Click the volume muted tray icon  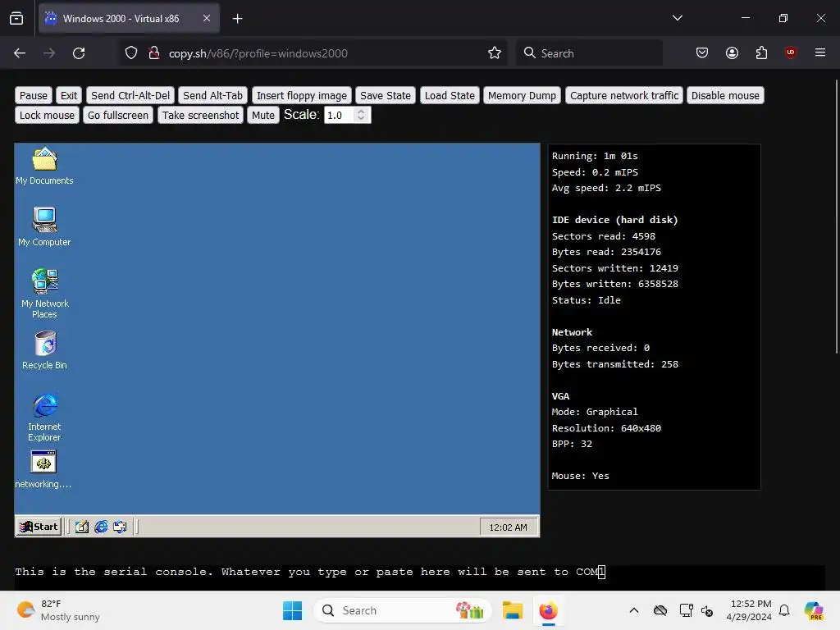[x=707, y=610]
